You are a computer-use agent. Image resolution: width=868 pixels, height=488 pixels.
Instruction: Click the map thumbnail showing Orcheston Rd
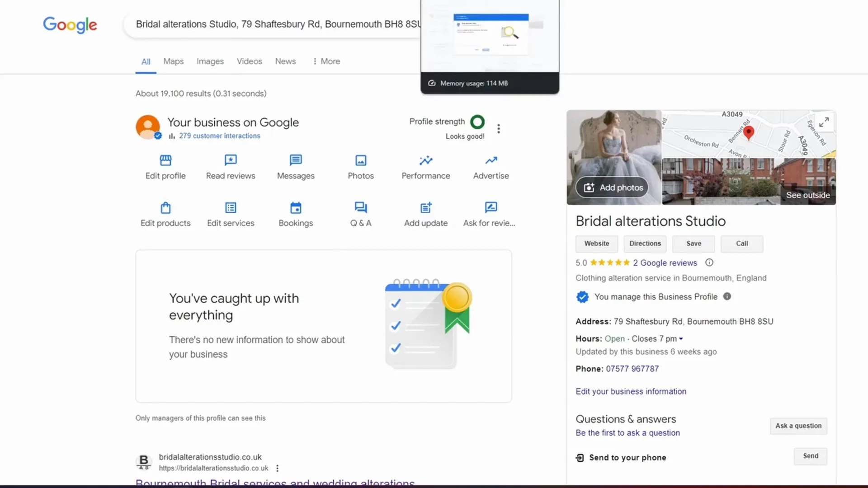tap(749, 134)
